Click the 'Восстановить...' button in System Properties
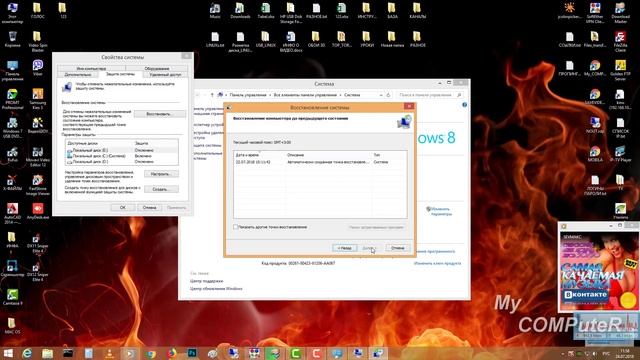The width and height of the screenshot is (640, 360). click(160, 114)
